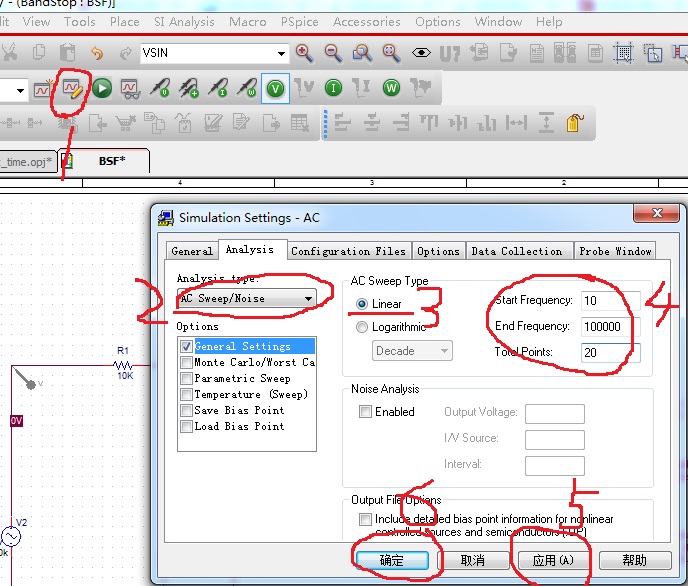Open the SI Analysis menu

coord(184,21)
